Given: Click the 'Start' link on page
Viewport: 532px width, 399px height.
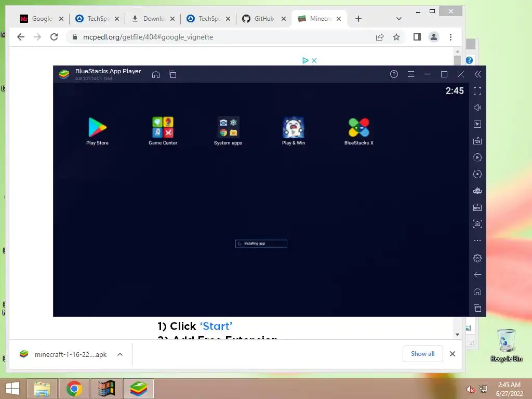Looking at the screenshot, I should 216,326.
